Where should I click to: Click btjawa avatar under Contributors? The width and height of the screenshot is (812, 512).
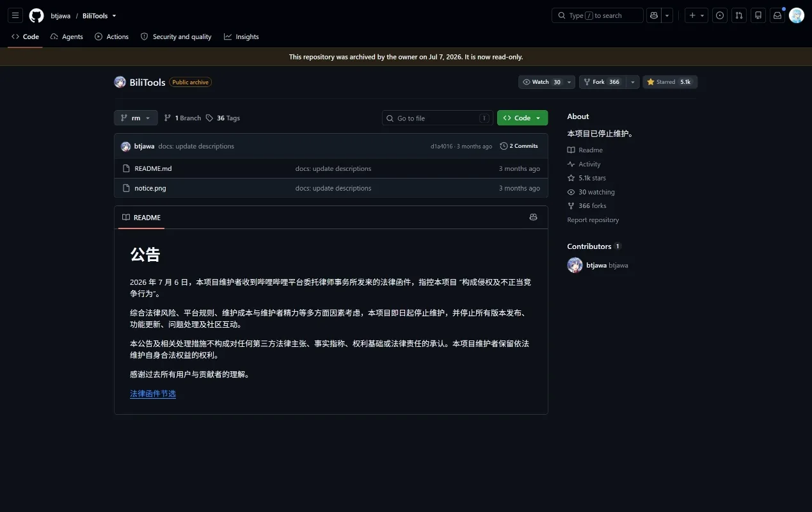[575, 265]
